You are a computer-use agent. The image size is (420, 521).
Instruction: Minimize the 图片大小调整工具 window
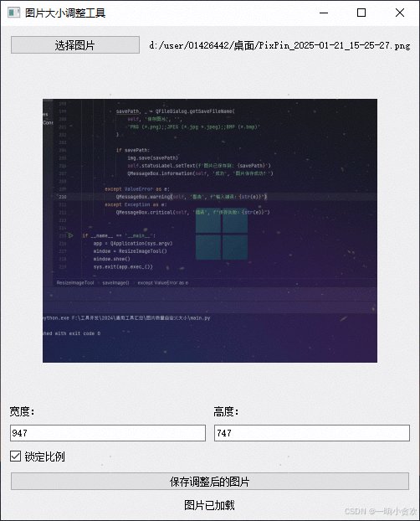(x=324, y=13)
